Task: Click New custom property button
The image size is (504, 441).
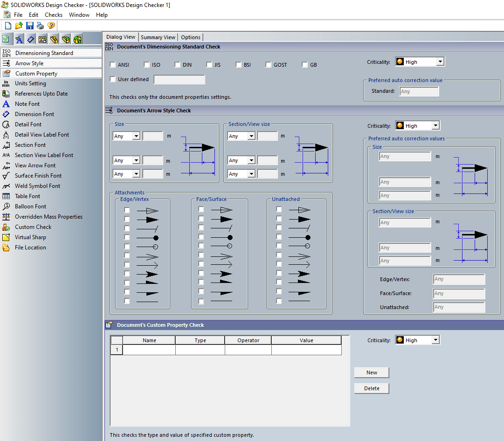Action: coord(372,372)
